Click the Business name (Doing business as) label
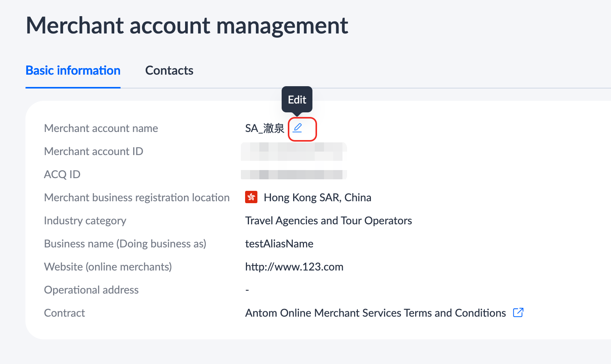 tap(125, 244)
